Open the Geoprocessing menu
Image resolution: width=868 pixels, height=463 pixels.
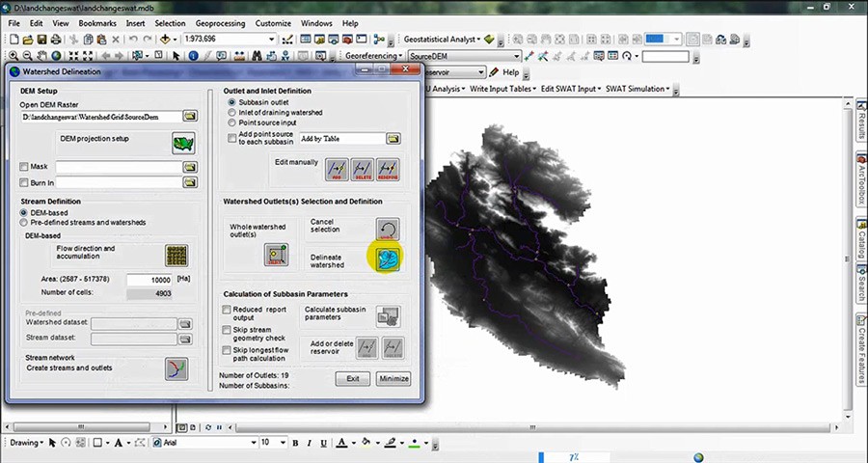[x=221, y=23]
